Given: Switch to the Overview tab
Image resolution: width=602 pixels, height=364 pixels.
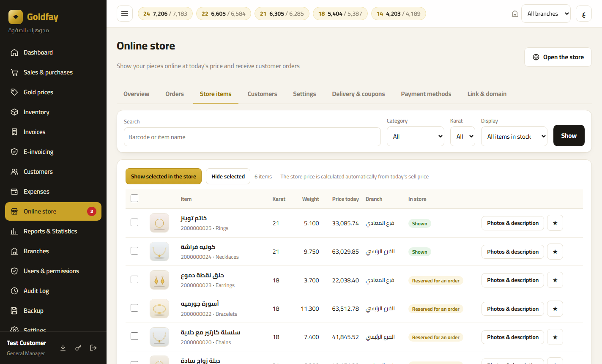Looking at the screenshot, I should point(136,94).
